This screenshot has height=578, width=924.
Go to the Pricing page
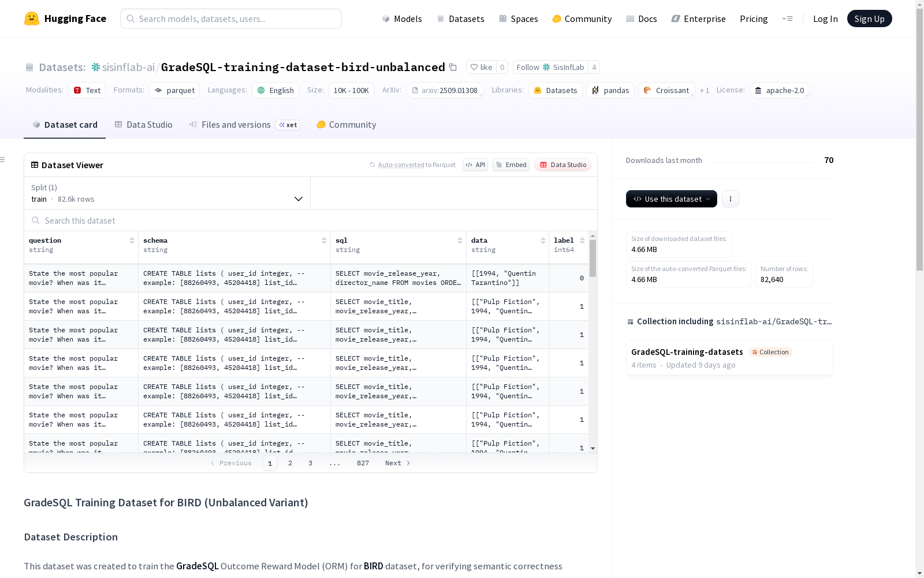(x=754, y=18)
